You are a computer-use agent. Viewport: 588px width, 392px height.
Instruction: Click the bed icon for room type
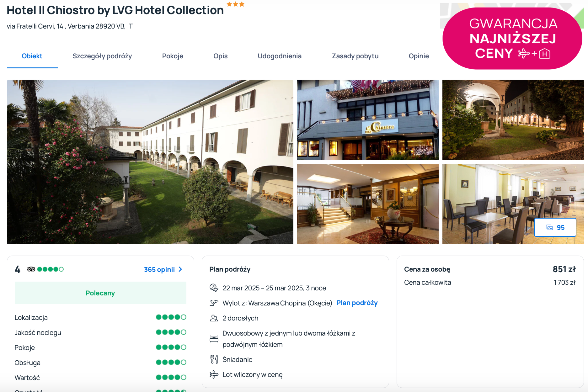pos(214,339)
